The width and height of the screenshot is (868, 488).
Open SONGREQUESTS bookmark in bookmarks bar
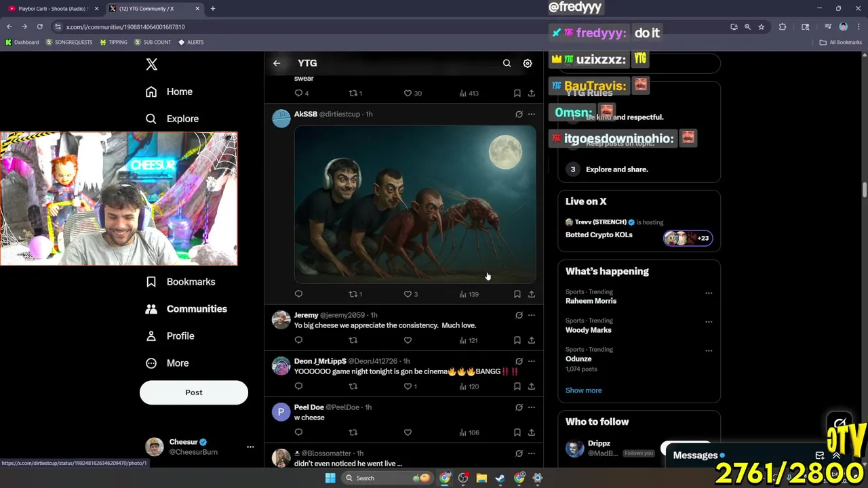(69, 42)
